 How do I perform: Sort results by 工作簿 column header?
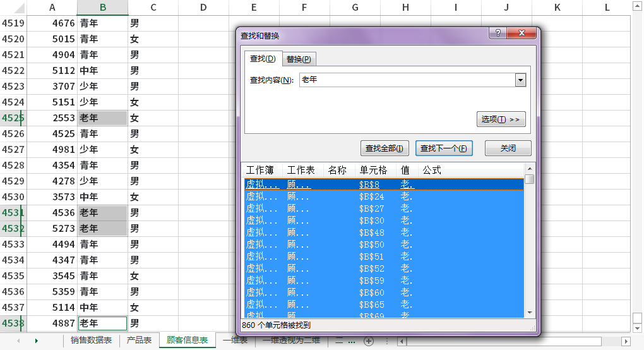tap(263, 170)
